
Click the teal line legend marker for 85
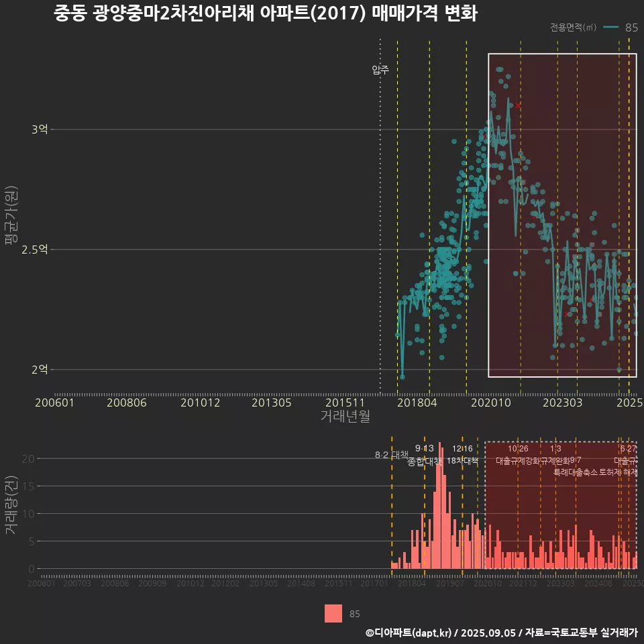(611, 27)
